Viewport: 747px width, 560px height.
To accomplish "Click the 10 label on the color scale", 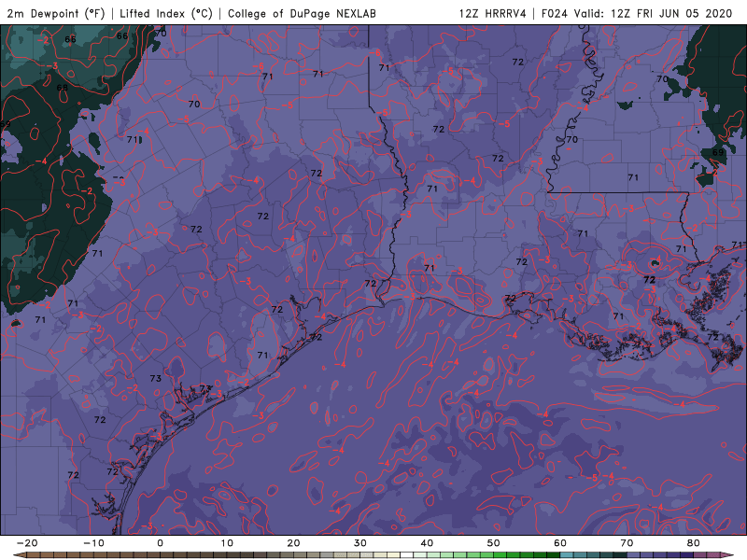I will pos(227,543).
